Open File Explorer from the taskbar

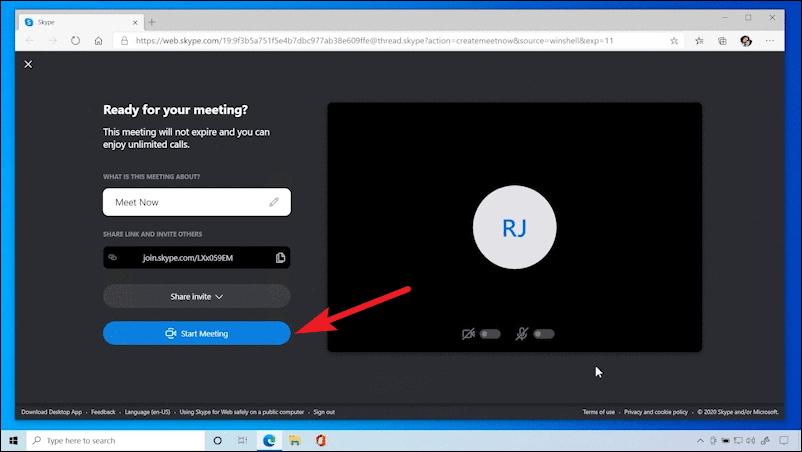coord(295,441)
